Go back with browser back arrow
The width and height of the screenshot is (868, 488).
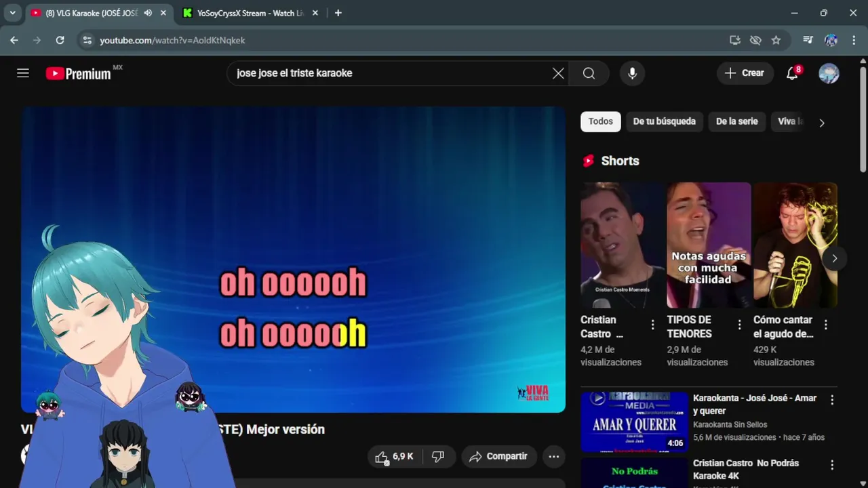coord(14,41)
